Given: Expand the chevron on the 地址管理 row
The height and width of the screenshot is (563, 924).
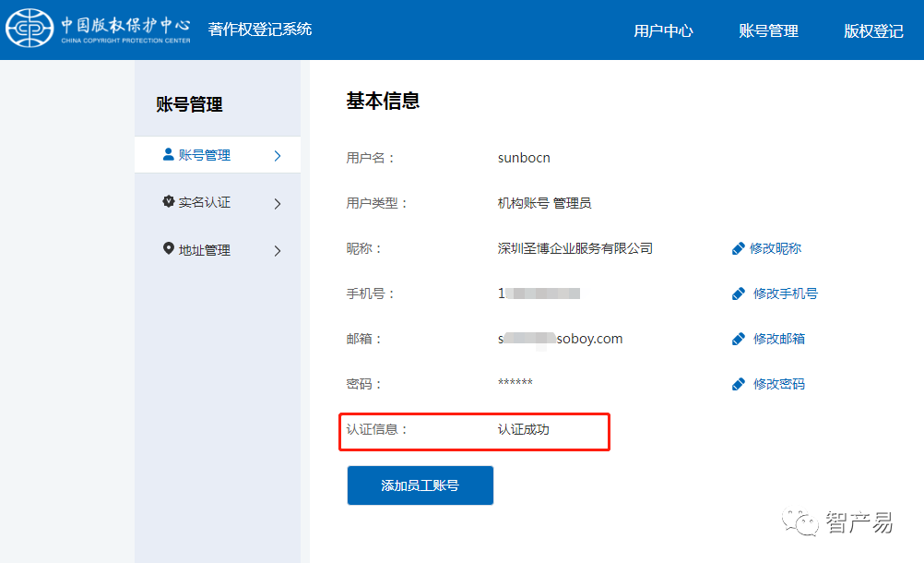Looking at the screenshot, I should [278, 251].
